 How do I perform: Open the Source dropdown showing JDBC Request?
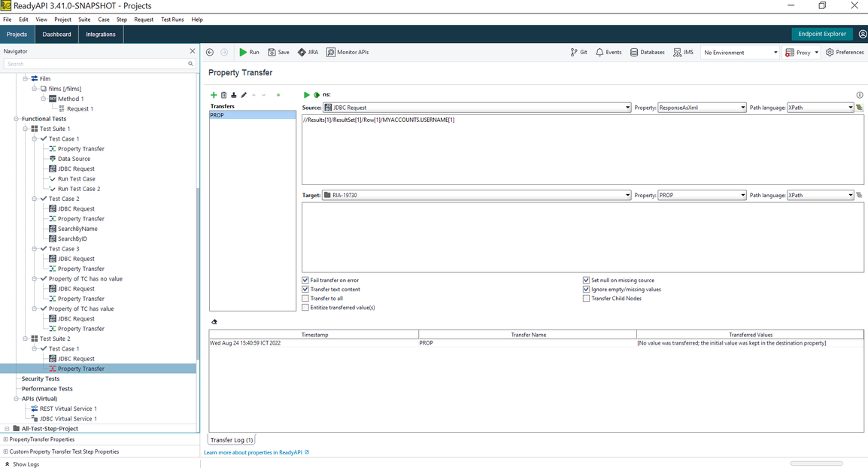(x=477, y=108)
